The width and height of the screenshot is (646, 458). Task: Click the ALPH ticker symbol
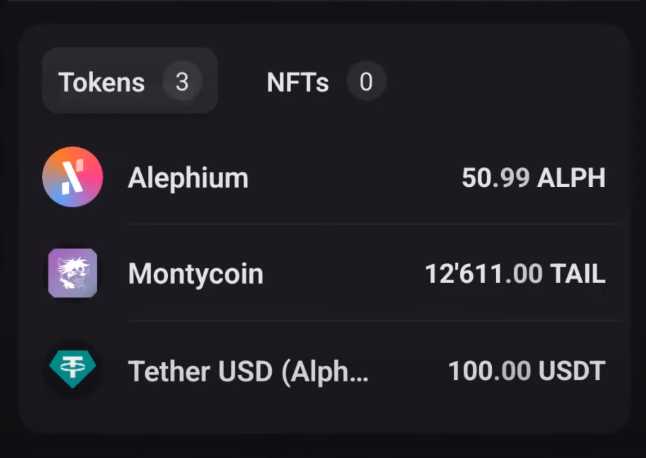571,178
